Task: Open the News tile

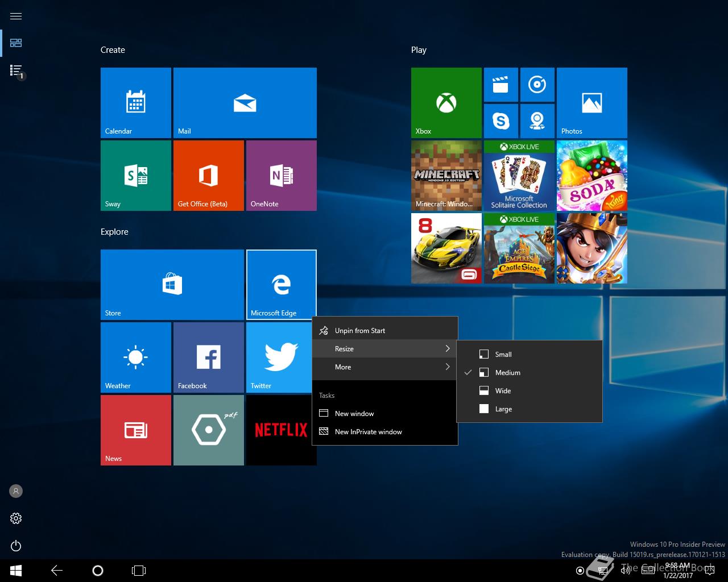Action: 136,430
